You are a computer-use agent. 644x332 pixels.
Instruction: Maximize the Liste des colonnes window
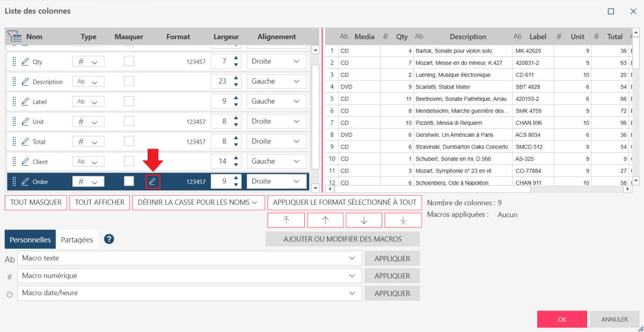pyautogui.click(x=611, y=11)
